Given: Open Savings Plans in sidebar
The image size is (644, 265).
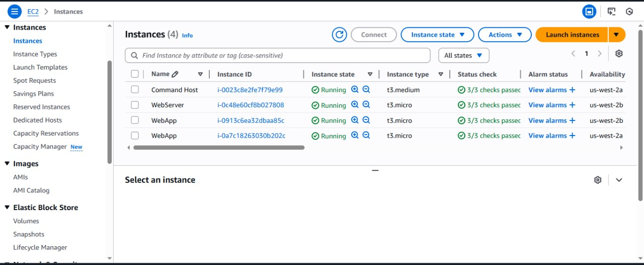Looking at the screenshot, I should [33, 94].
